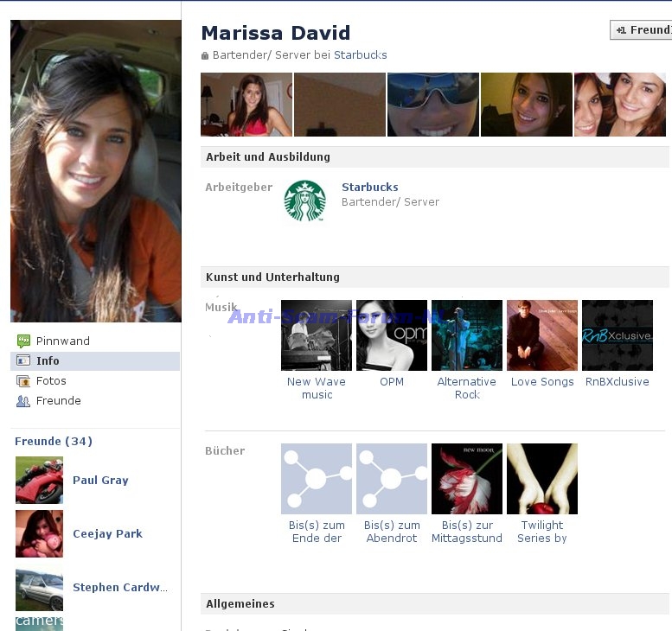Open the New Moon book cover

(x=466, y=479)
